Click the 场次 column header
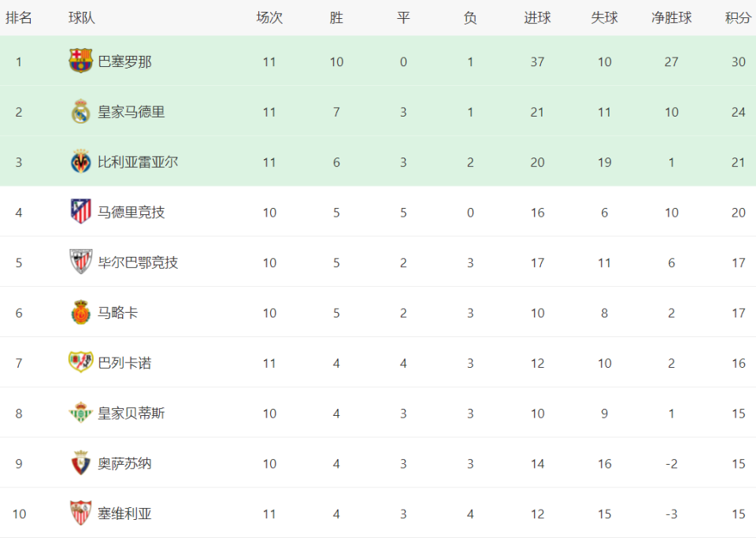Screen dimensions: 756x538 [x=269, y=18]
